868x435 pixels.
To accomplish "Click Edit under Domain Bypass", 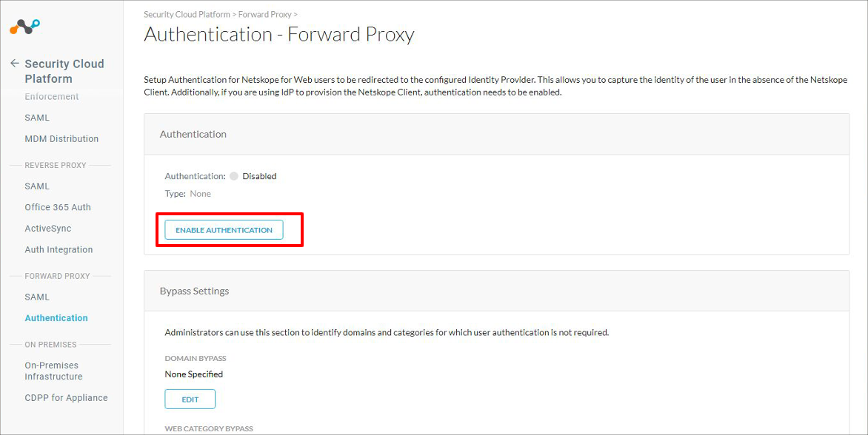I will [x=190, y=399].
